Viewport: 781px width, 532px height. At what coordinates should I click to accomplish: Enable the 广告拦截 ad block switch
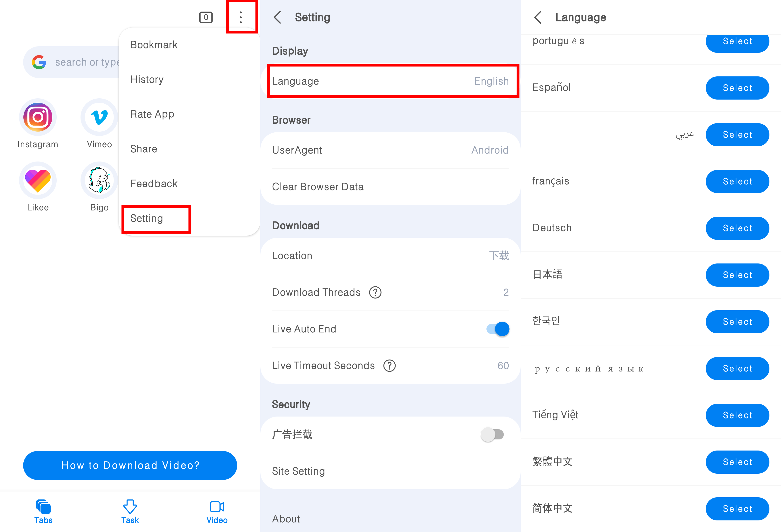492,435
